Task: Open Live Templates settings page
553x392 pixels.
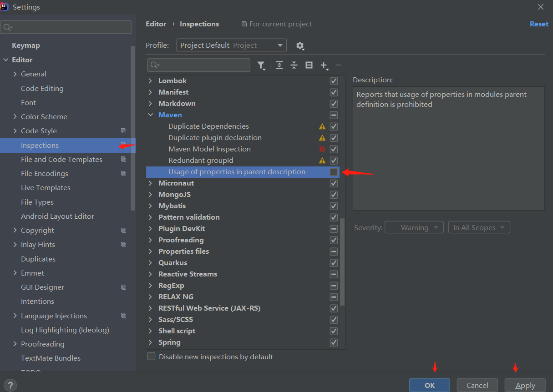Action: [46, 188]
